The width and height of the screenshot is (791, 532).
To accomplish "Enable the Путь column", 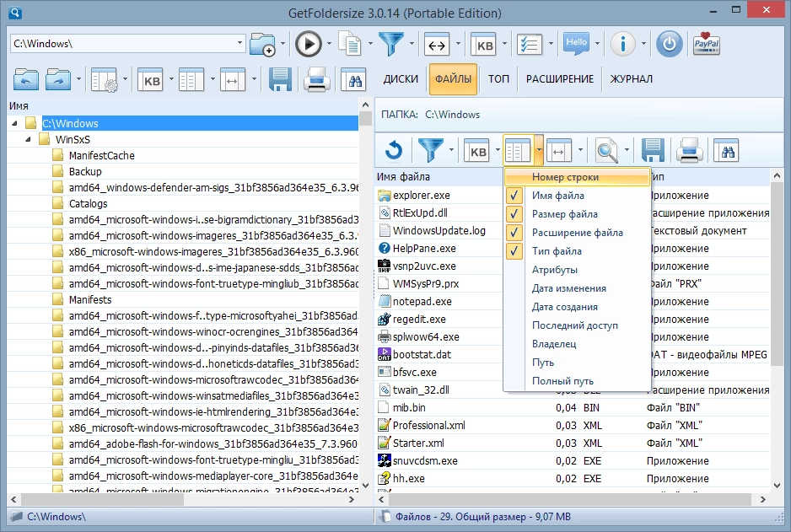I will pyautogui.click(x=577, y=363).
